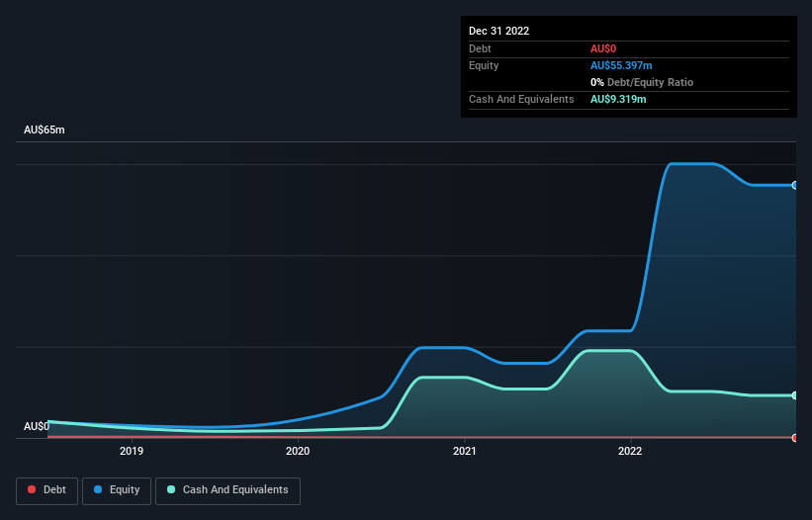This screenshot has width=812, height=520.
Task: Click the Cash And Equivalents tooltip row label
Action: click(x=521, y=99)
